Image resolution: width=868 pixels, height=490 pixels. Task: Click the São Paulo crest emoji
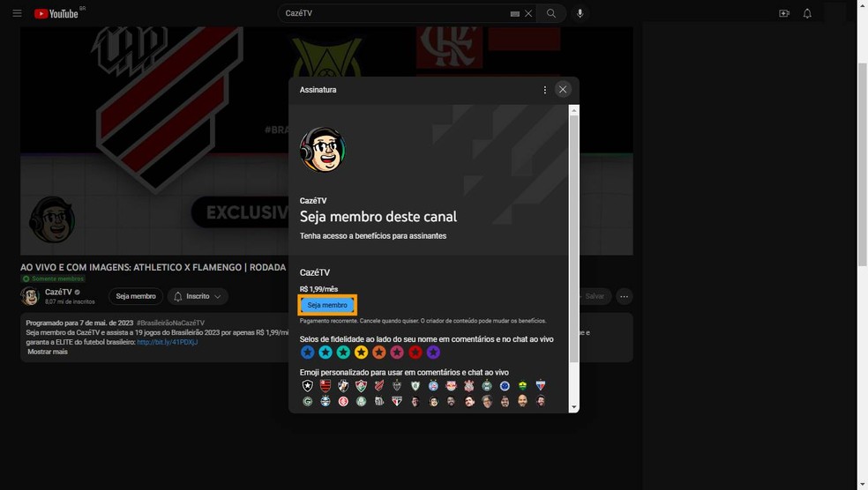(x=397, y=402)
